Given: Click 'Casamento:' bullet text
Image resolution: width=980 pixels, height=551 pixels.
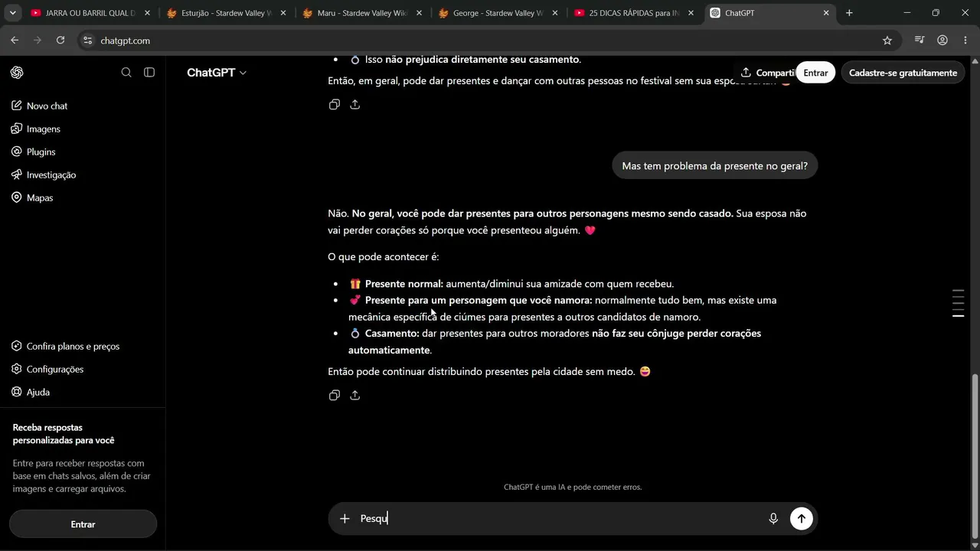Looking at the screenshot, I should pyautogui.click(x=392, y=334).
